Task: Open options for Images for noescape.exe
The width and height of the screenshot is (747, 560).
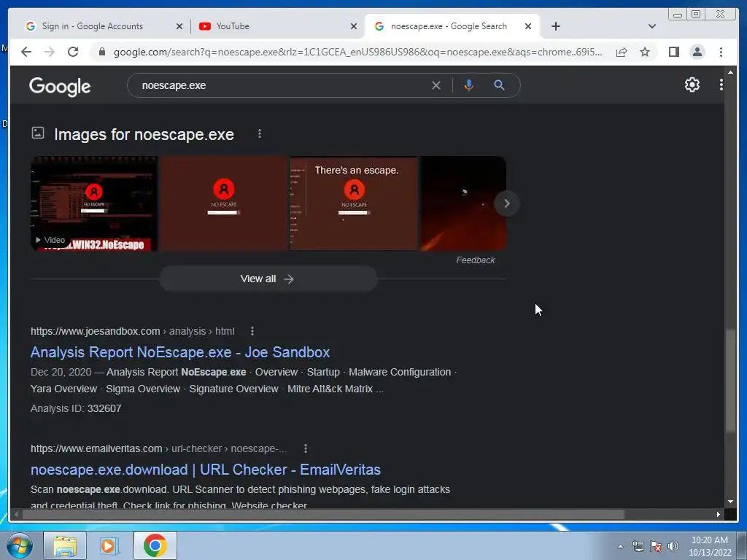Action: 260,134
